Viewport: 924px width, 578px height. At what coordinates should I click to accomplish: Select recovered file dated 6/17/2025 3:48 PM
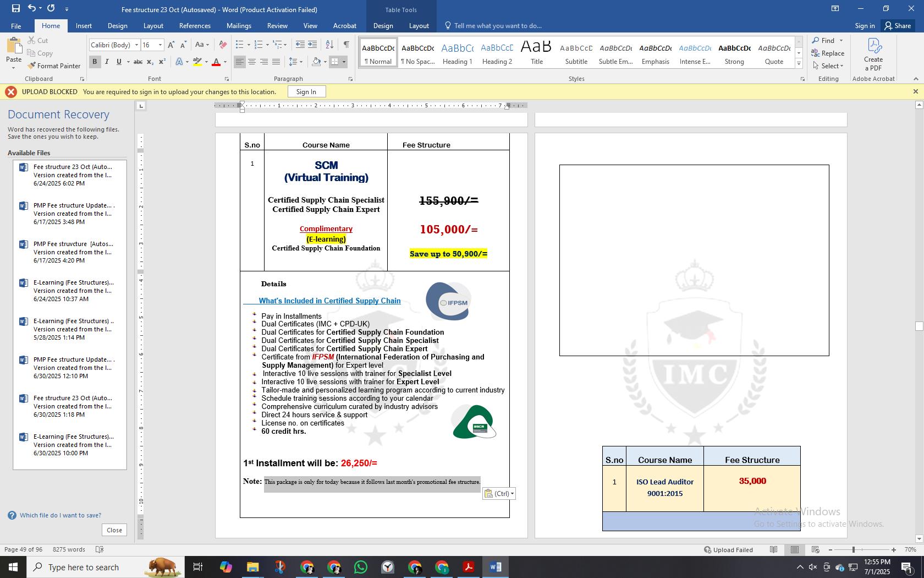coord(70,214)
